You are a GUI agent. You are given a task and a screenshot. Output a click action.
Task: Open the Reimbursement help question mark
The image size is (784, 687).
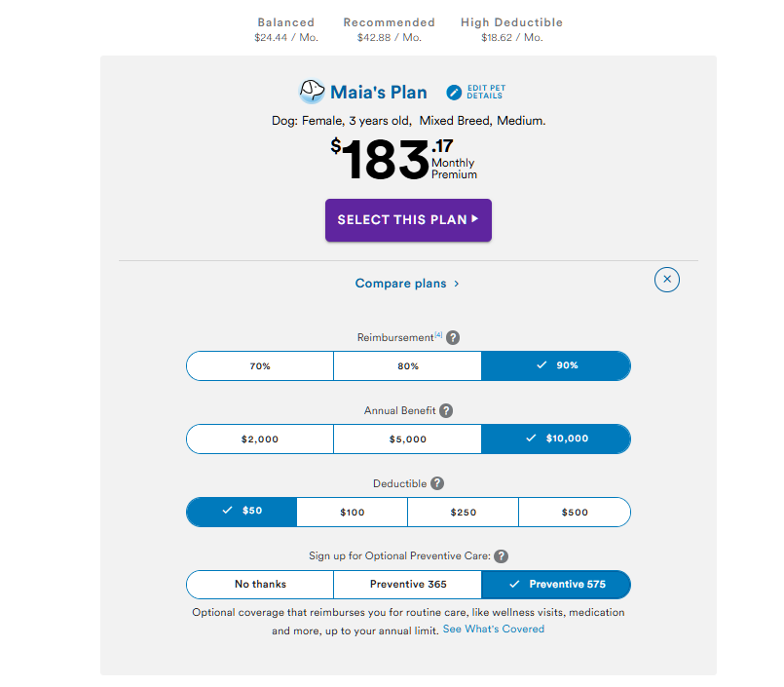pyautogui.click(x=453, y=338)
